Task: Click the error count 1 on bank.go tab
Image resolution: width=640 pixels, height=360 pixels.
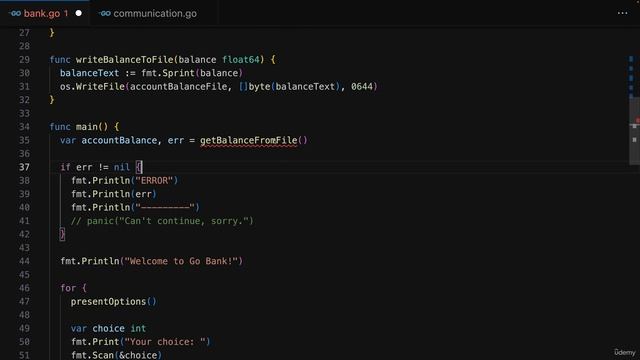Action: pyautogui.click(x=66, y=13)
